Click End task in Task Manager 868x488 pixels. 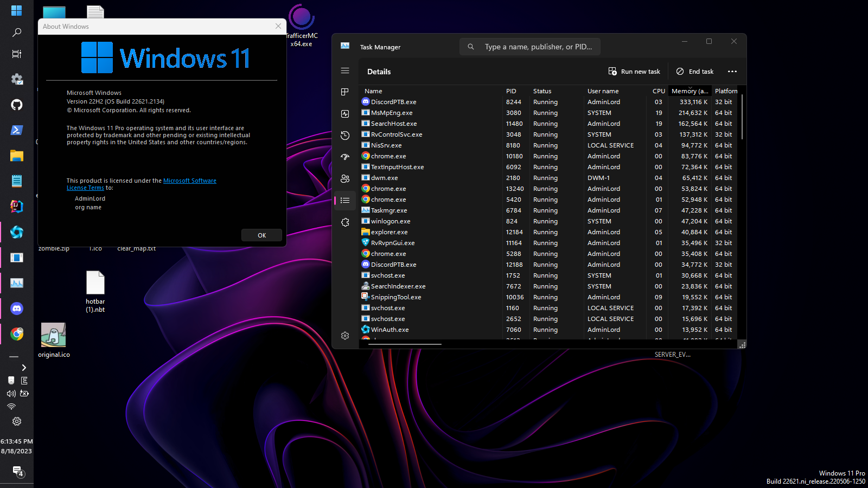point(694,71)
